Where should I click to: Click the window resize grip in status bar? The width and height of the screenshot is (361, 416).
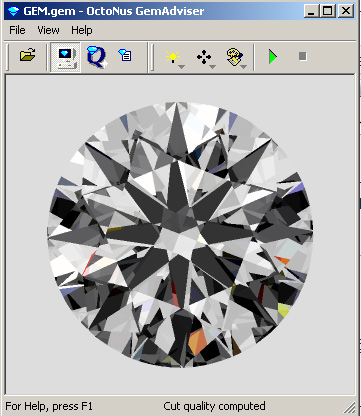(x=349, y=407)
